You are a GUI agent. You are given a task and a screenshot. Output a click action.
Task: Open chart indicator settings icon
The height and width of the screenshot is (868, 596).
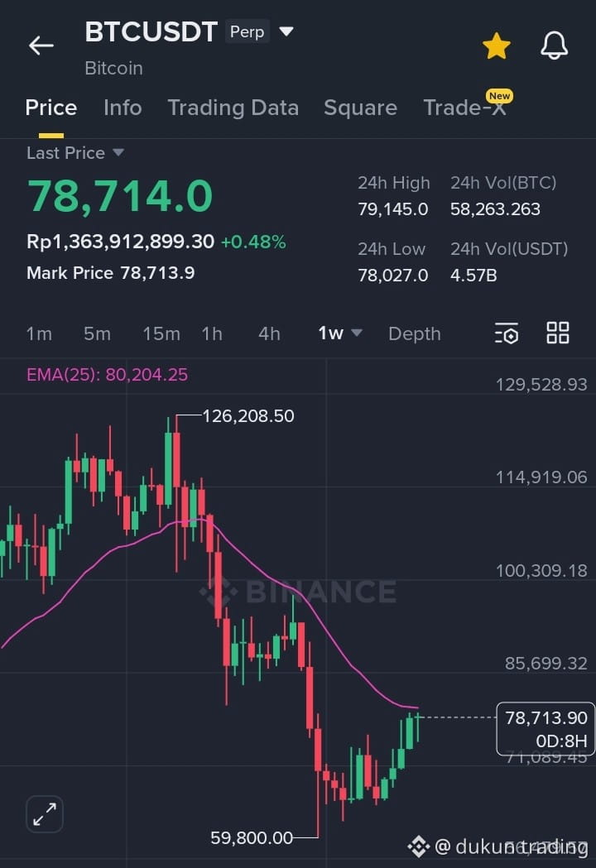pos(507,333)
